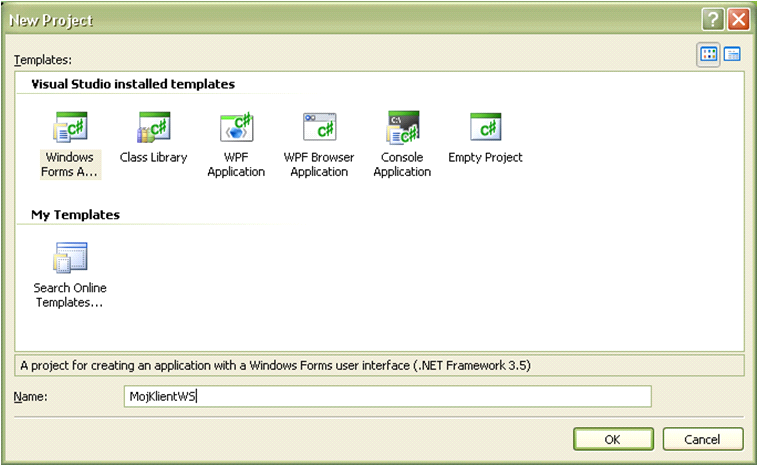Switch to small icons list view
Viewport: 758px width, 466px height.
(732, 54)
